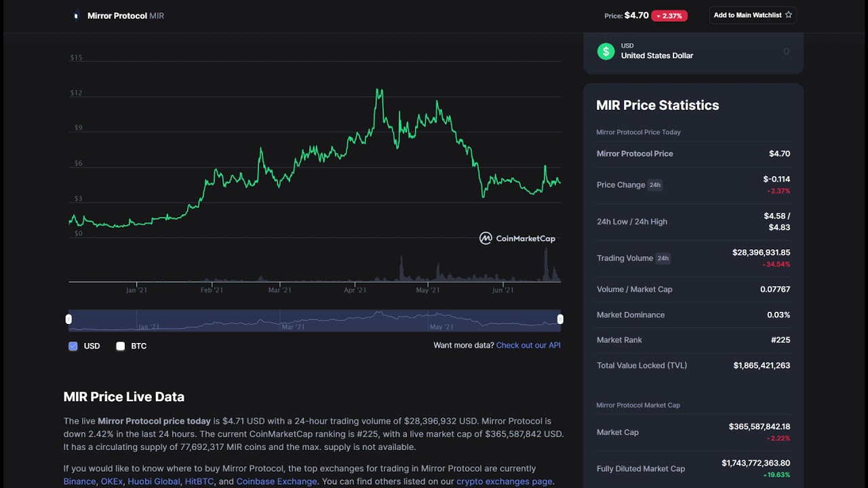Click the -2.37% price change badge in header
Screen dimensions: 868x488
[669, 16]
